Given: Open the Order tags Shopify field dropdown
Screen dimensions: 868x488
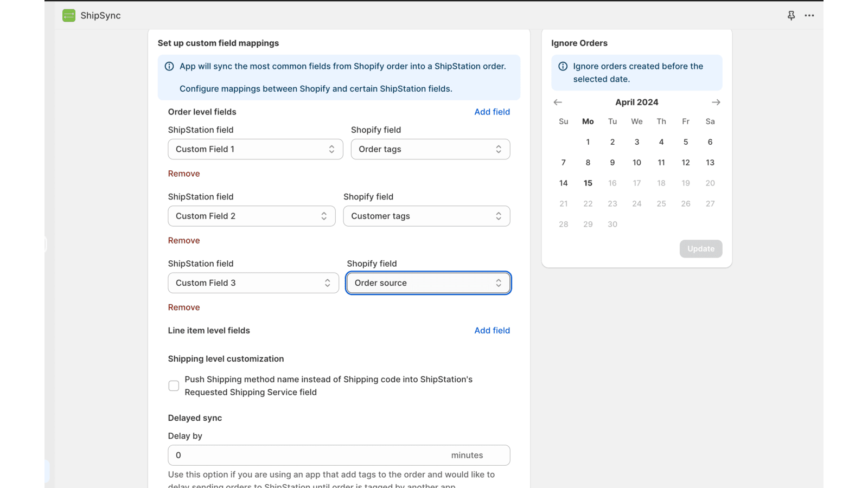Looking at the screenshot, I should (430, 149).
